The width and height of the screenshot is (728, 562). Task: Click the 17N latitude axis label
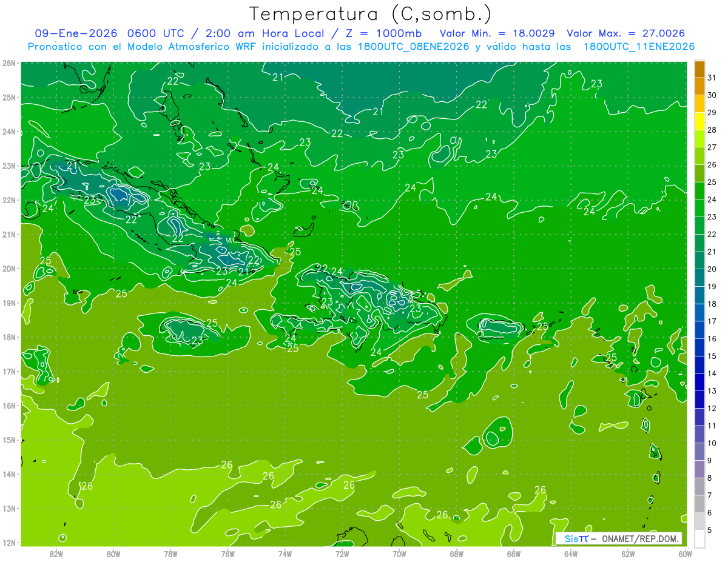[x=9, y=371]
